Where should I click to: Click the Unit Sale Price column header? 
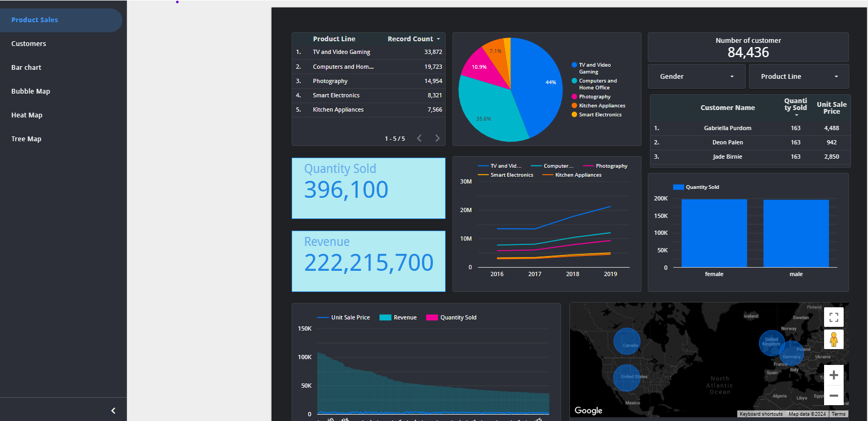pyautogui.click(x=831, y=108)
